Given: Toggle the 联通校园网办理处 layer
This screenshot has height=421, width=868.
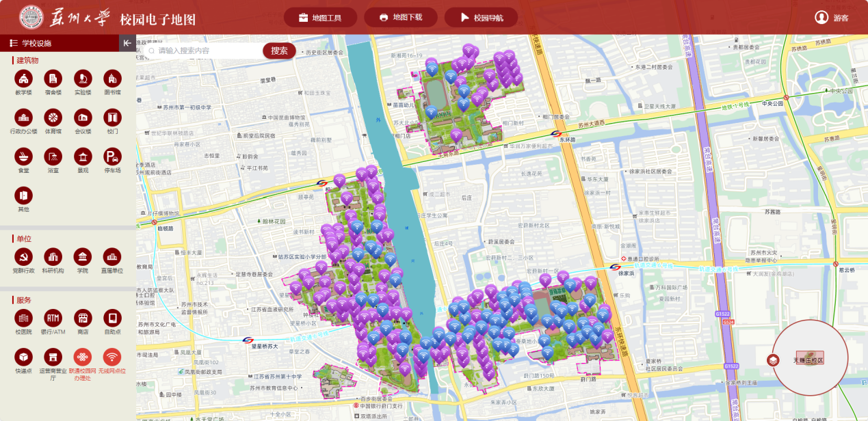Looking at the screenshot, I should [x=83, y=357].
